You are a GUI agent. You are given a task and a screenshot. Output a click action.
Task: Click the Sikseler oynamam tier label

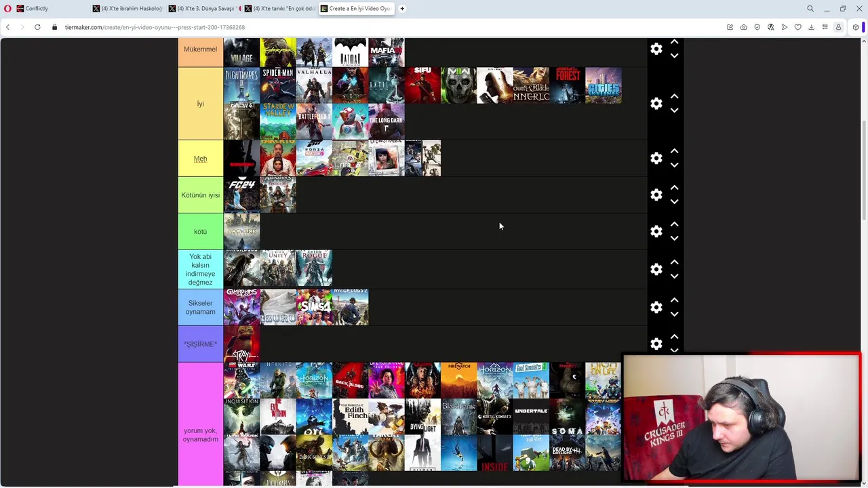point(201,308)
